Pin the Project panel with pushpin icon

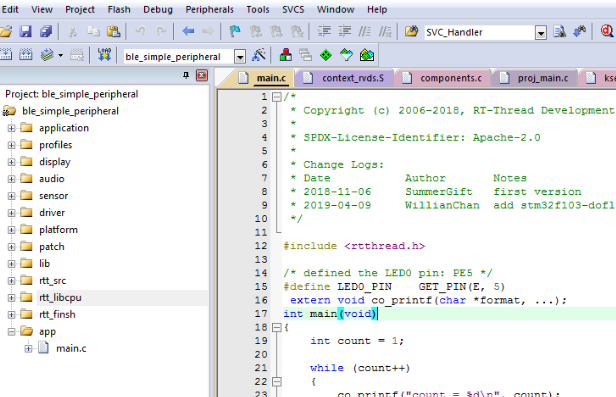click(186, 75)
